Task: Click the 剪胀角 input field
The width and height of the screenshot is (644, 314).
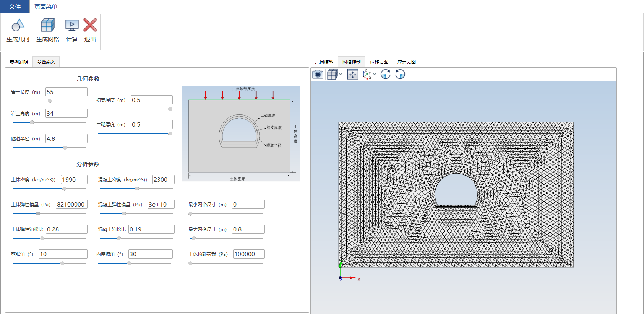Action: pyautogui.click(x=63, y=254)
